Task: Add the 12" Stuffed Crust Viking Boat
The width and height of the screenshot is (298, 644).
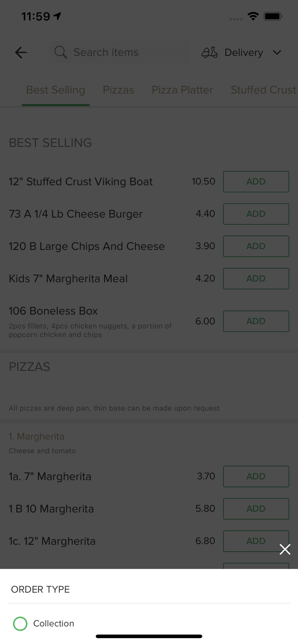Action: pos(256,182)
